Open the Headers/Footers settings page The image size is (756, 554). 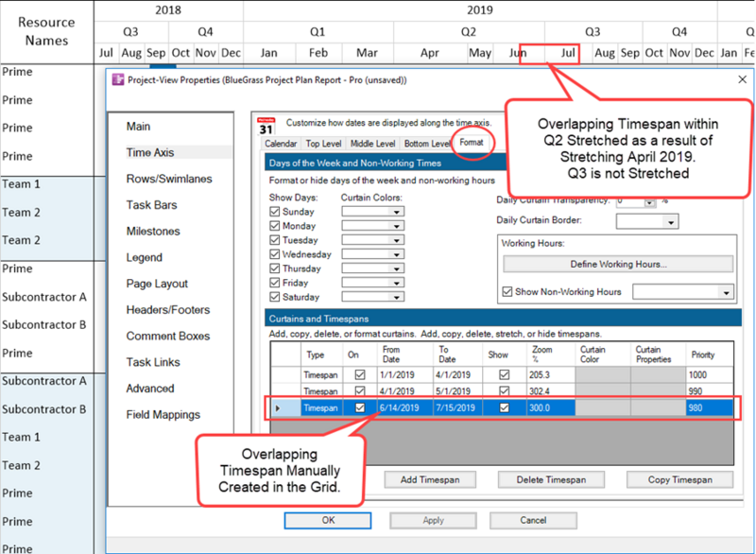point(168,310)
